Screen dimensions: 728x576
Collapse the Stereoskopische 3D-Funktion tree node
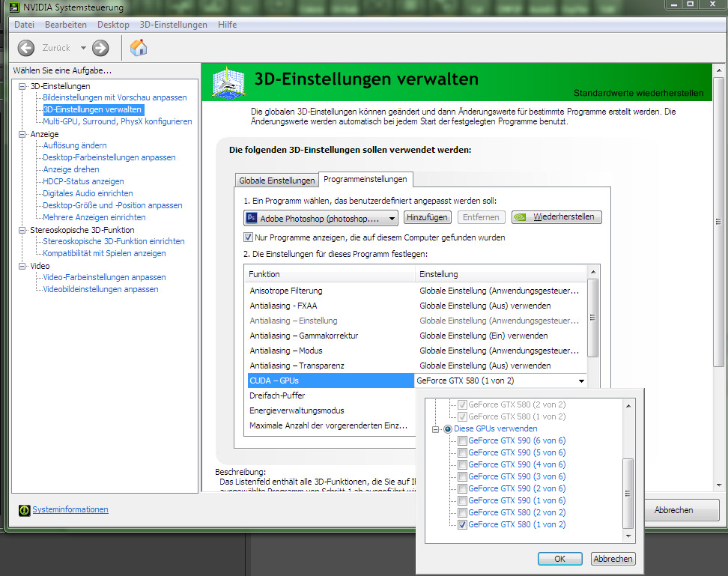(22, 230)
